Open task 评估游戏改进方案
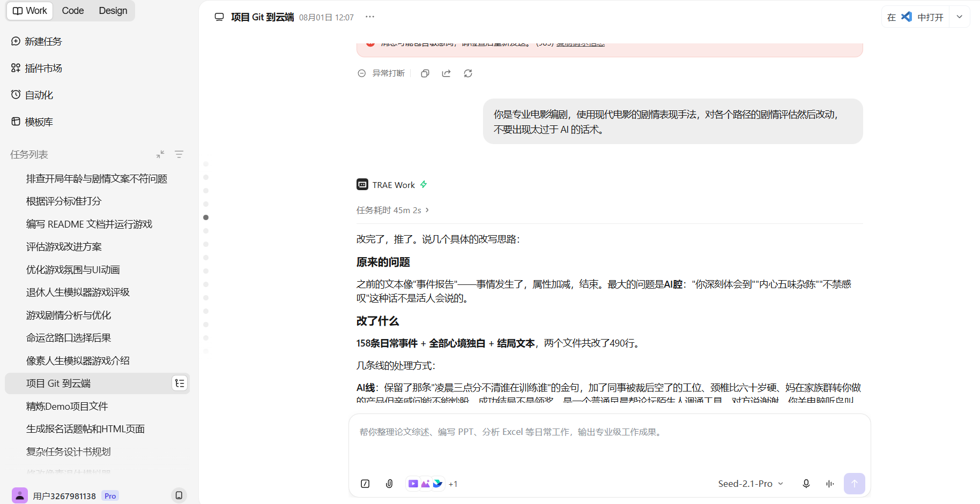980x504 pixels. click(97, 246)
